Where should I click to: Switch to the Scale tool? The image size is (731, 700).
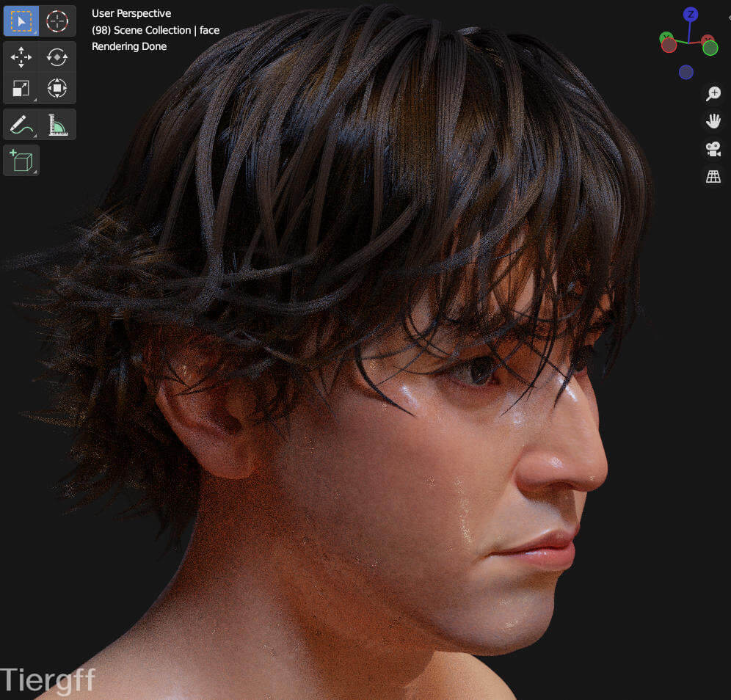pos(21,89)
